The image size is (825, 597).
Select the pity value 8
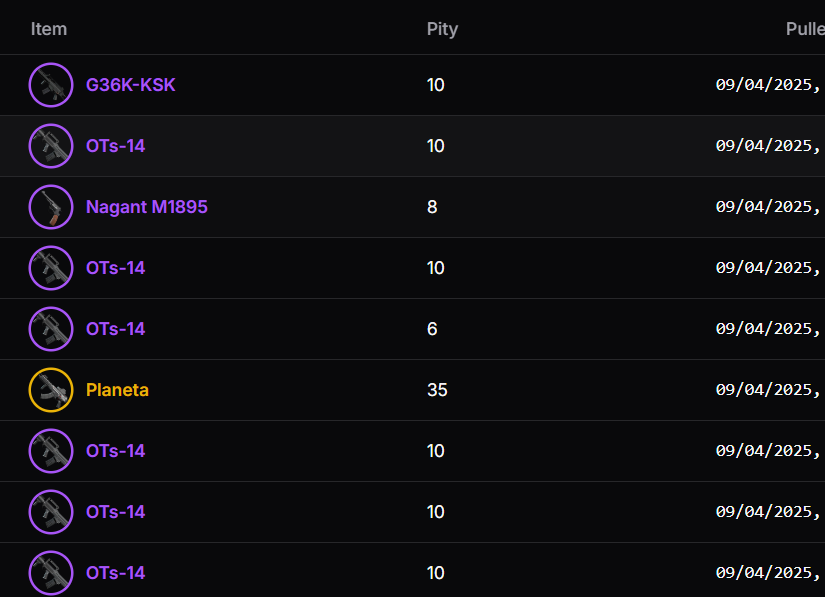click(x=432, y=207)
